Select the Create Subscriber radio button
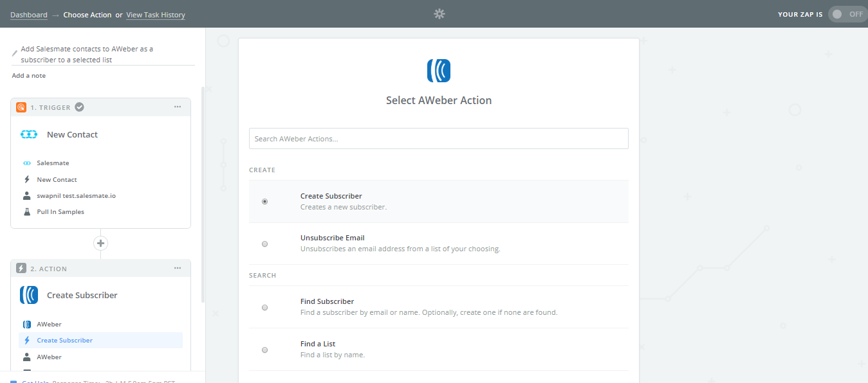The image size is (868, 383). (264, 201)
